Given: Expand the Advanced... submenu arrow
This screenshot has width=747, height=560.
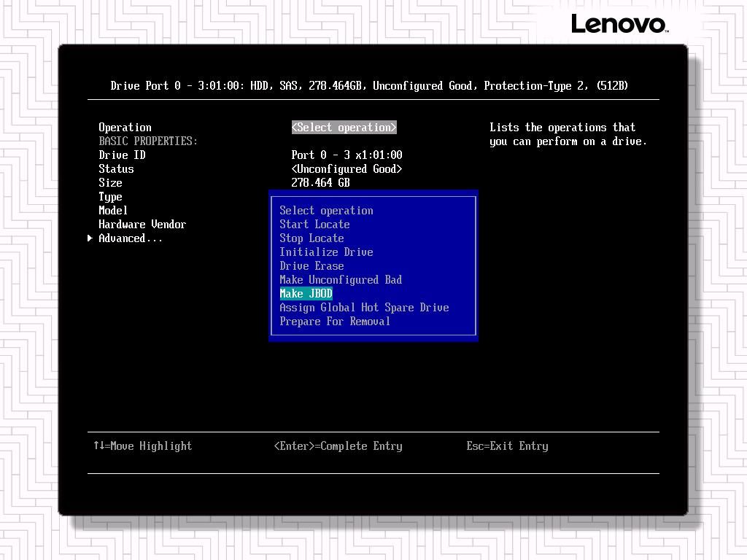Looking at the screenshot, I should [x=90, y=238].
